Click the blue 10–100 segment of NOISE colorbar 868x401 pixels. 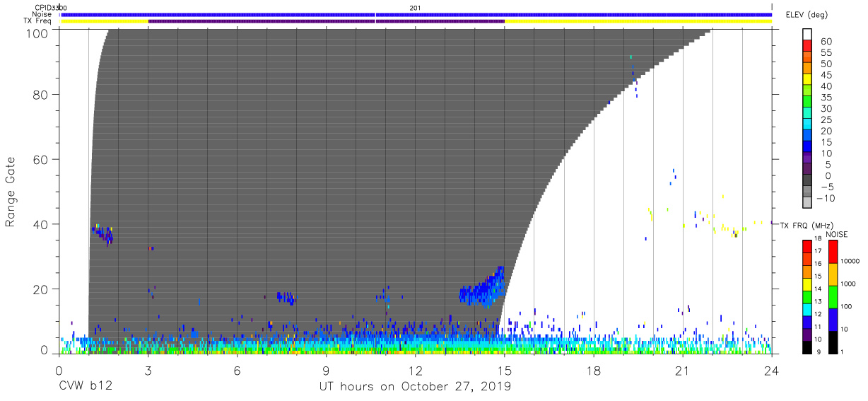833,319
